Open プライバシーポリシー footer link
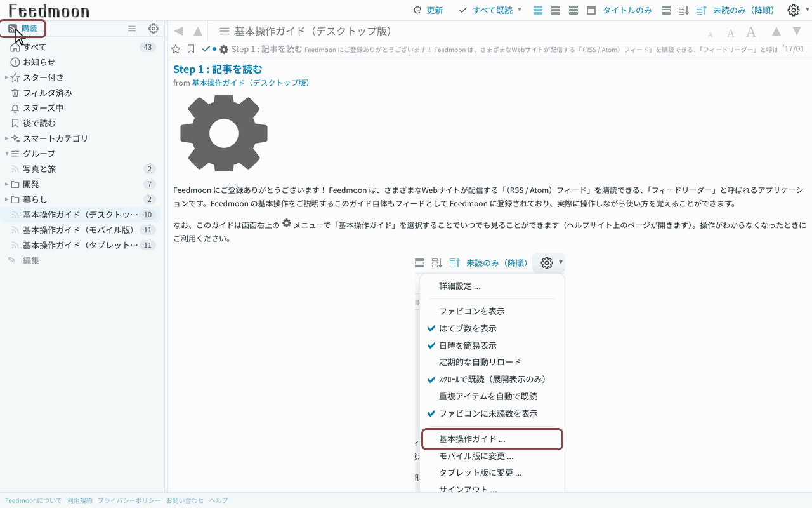The height and width of the screenshot is (508, 812). [129, 500]
